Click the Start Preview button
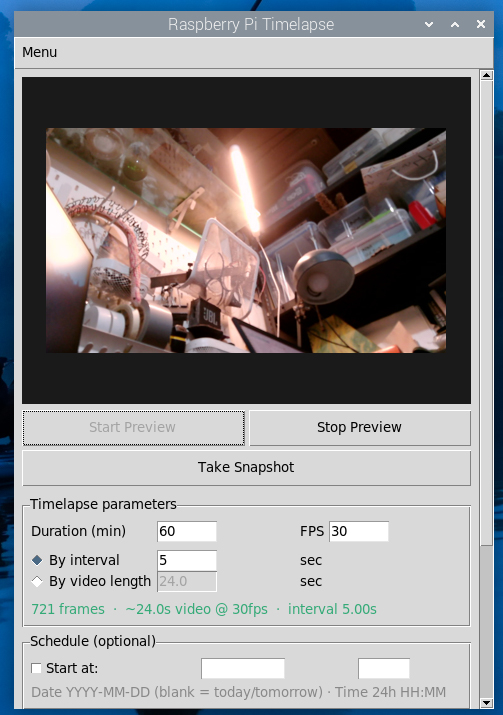The image size is (503, 715). pos(134,427)
